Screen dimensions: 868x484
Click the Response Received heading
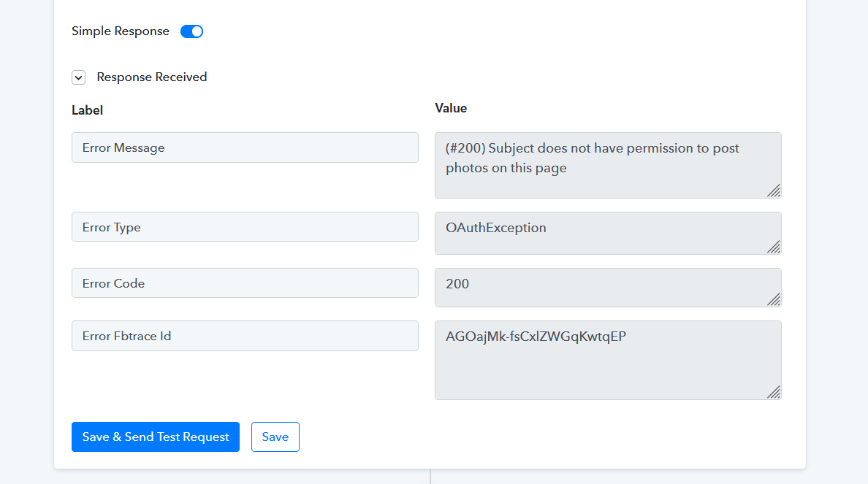pos(152,77)
